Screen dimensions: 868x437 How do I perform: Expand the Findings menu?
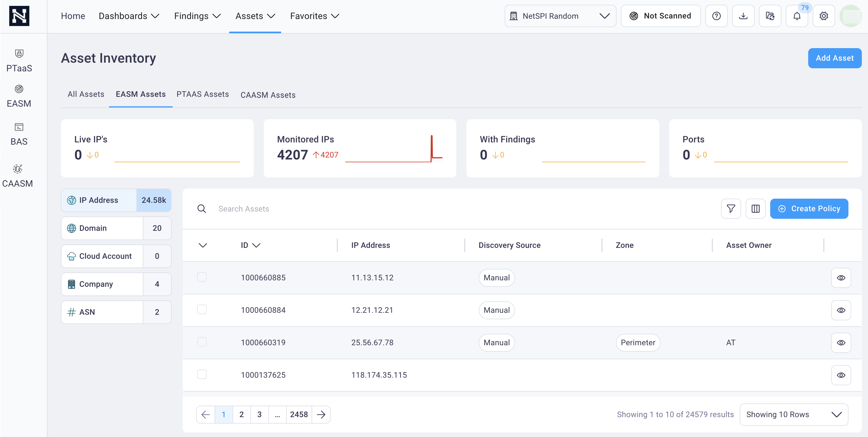click(197, 16)
